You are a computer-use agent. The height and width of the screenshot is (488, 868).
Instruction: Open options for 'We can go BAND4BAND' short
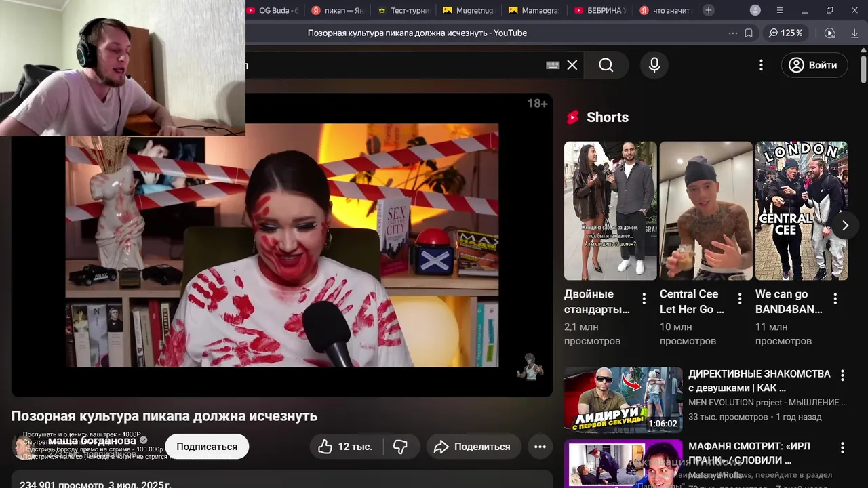coord(835,298)
